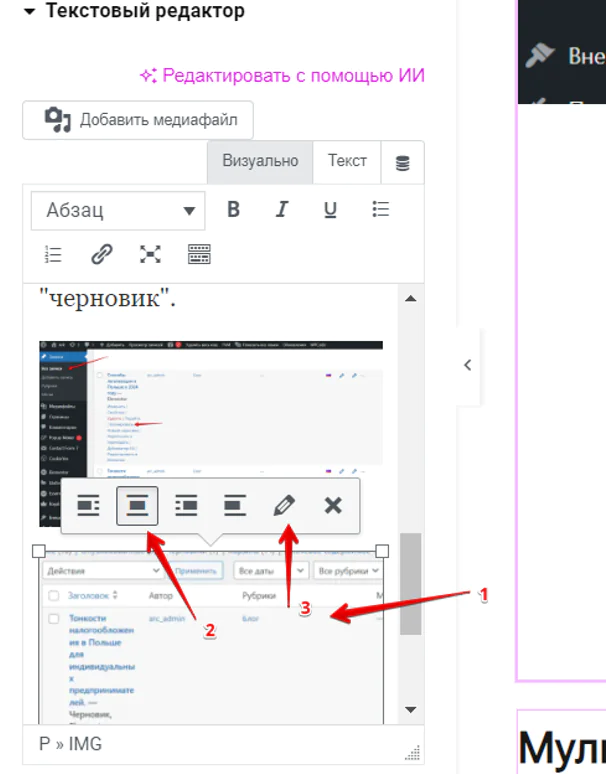Click the insert link chain icon
The height and width of the screenshot is (774, 606).
pos(102,254)
